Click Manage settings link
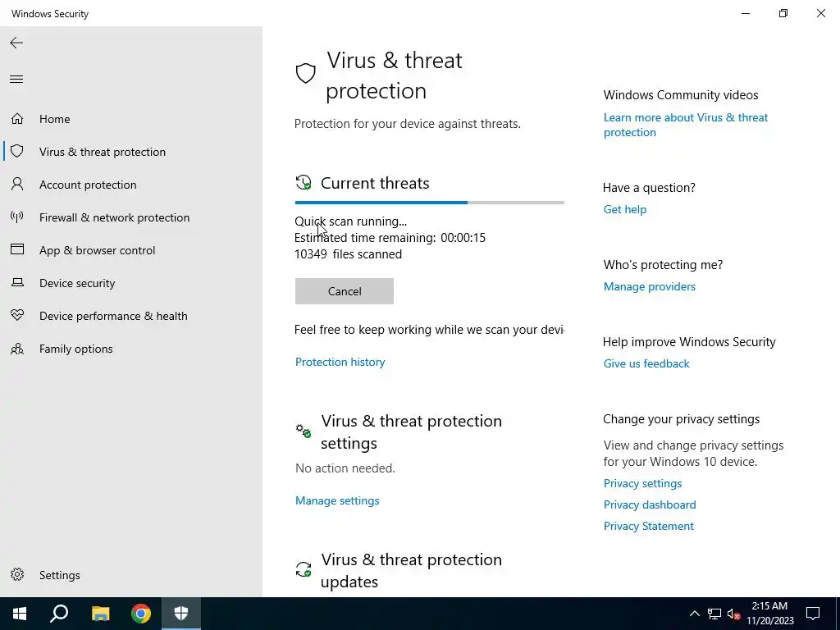 click(x=337, y=500)
